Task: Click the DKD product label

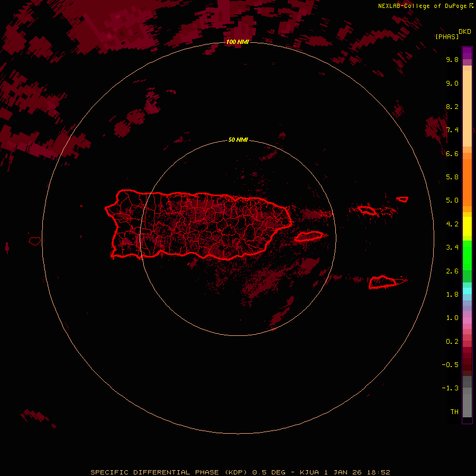Action: [465, 31]
